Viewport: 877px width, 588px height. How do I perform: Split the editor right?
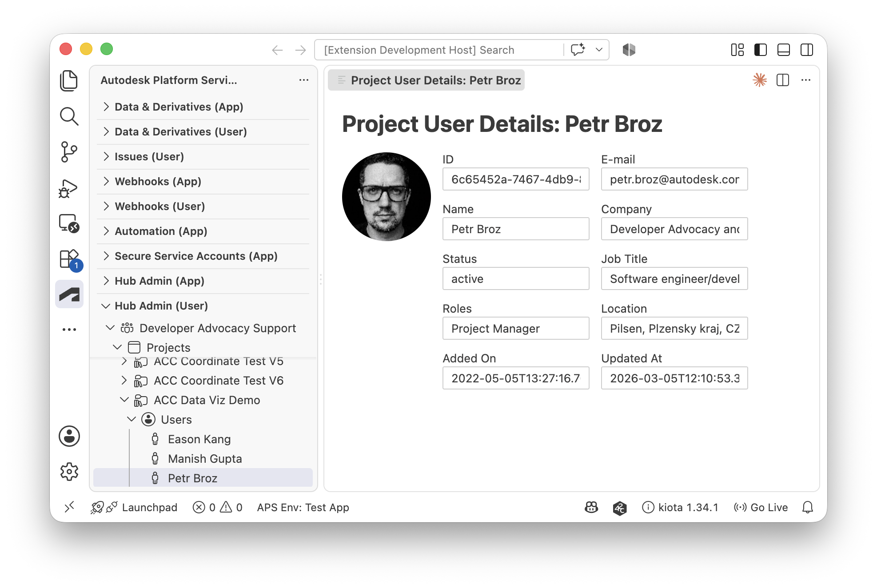783,80
